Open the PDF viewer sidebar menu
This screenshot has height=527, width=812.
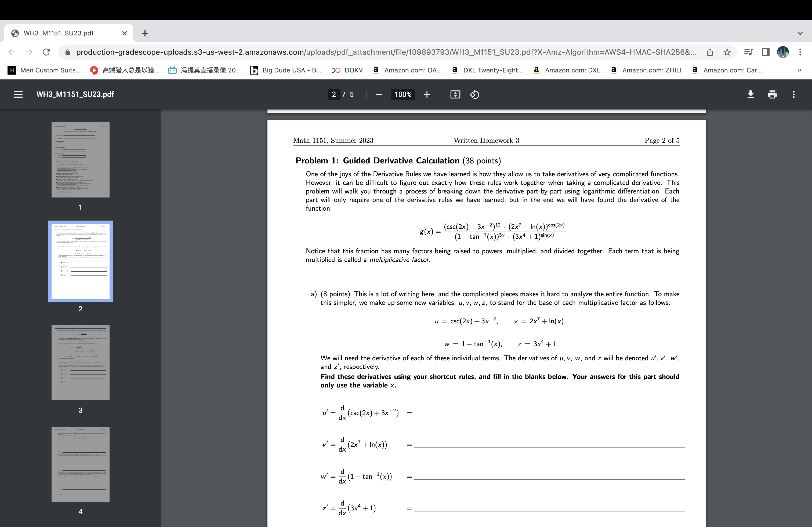(x=18, y=94)
